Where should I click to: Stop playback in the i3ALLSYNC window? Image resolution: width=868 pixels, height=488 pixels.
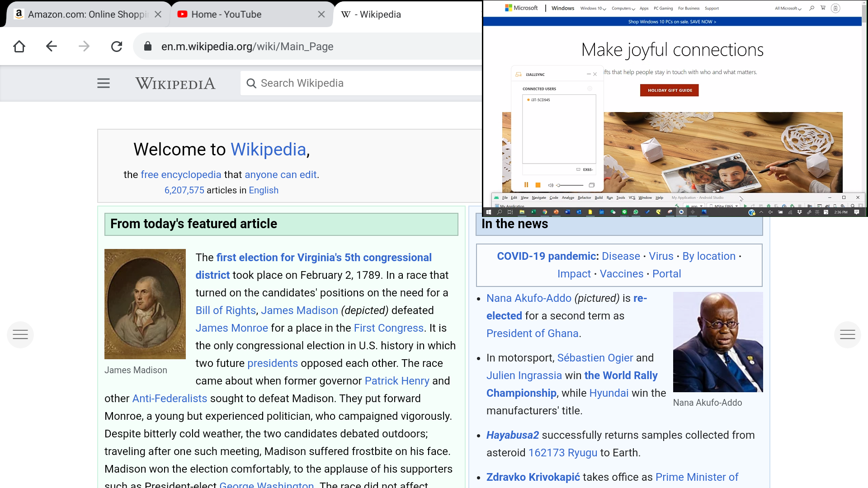coord(538,184)
